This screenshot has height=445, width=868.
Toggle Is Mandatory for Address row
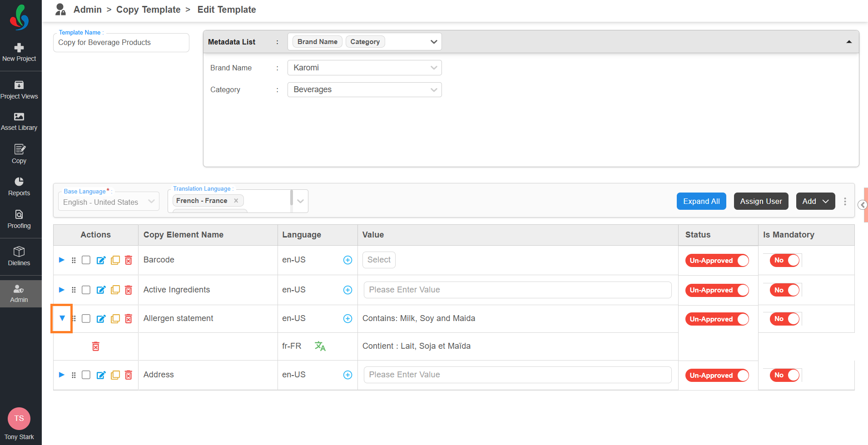784,375
